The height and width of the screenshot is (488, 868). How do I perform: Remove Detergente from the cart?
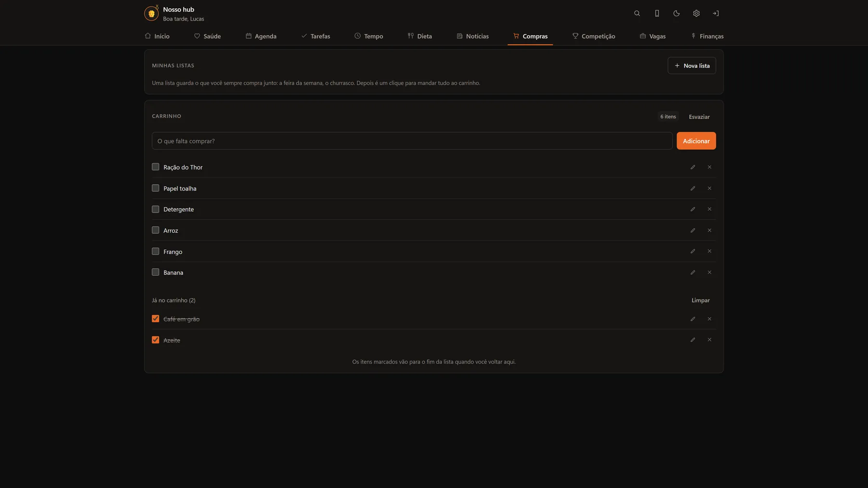click(x=709, y=209)
